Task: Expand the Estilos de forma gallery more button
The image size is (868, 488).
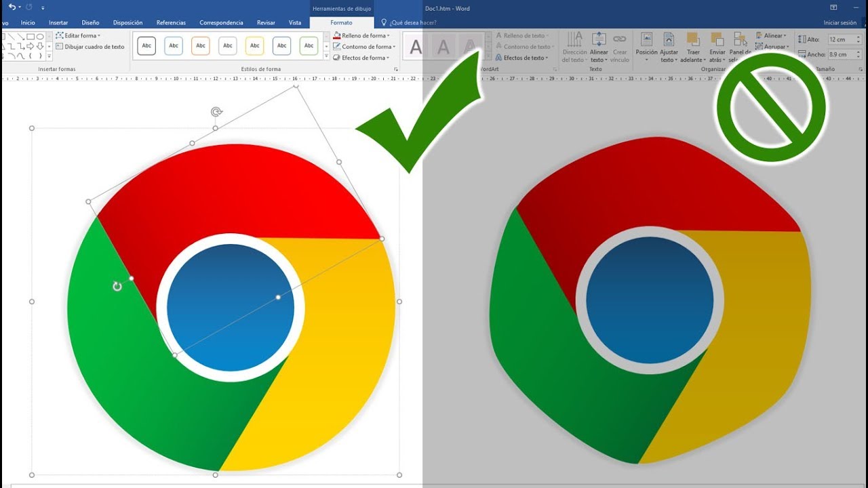Action: click(x=326, y=56)
